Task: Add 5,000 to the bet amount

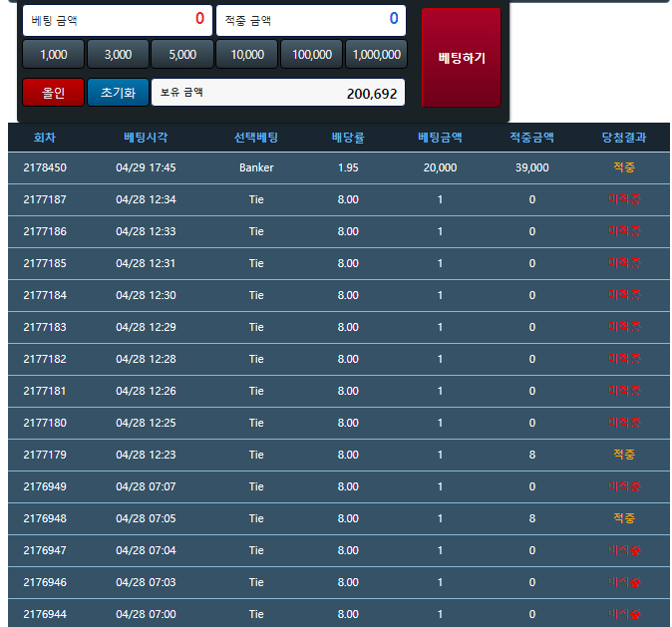Action: (x=181, y=55)
